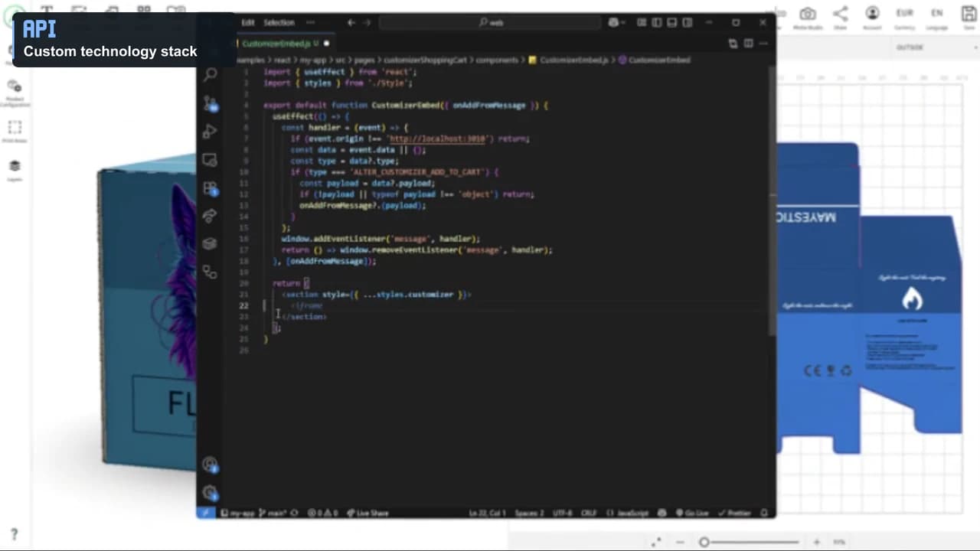980x551 pixels.
Task: Open the Remote Explorer view in activity bar
Action: click(210, 160)
